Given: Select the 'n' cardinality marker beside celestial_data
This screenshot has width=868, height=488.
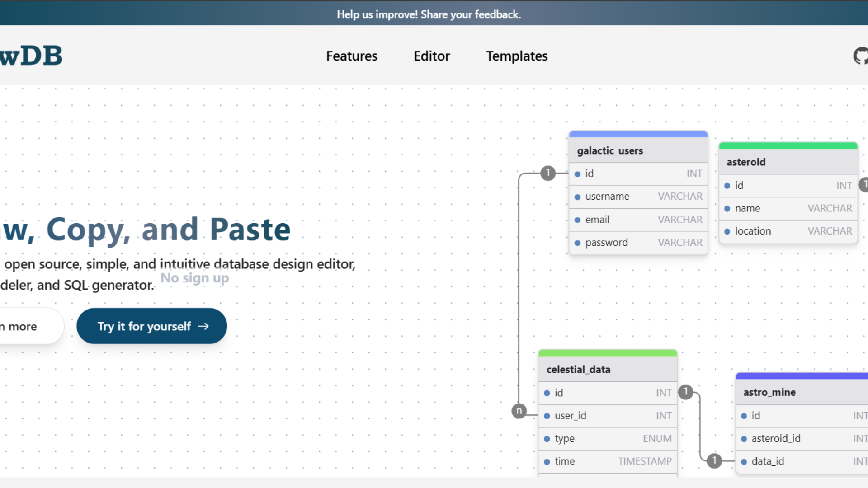Looking at the screenshot, I should [x=519, y=411].
